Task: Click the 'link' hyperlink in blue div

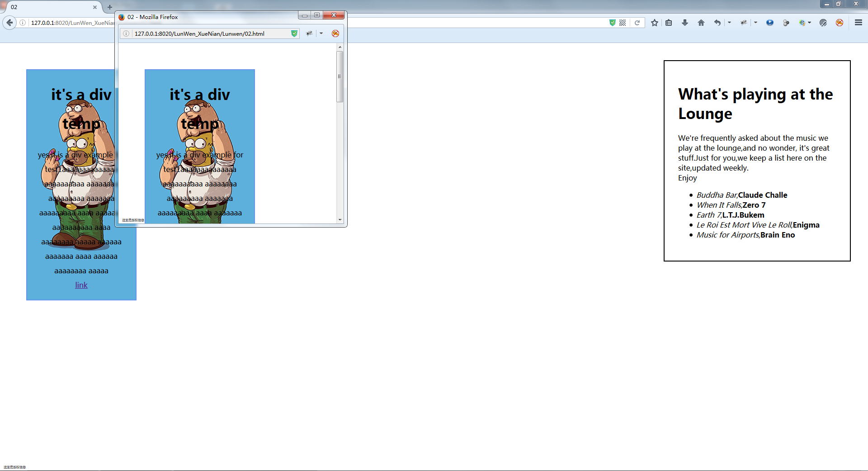Action: 81,285
